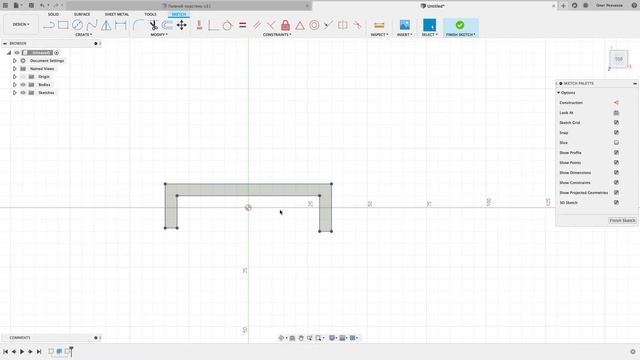Toggle the Show Profile checkbox
The width and height of the screenshot is (640, 360).
pyautogui.click(x=616, y=153)
